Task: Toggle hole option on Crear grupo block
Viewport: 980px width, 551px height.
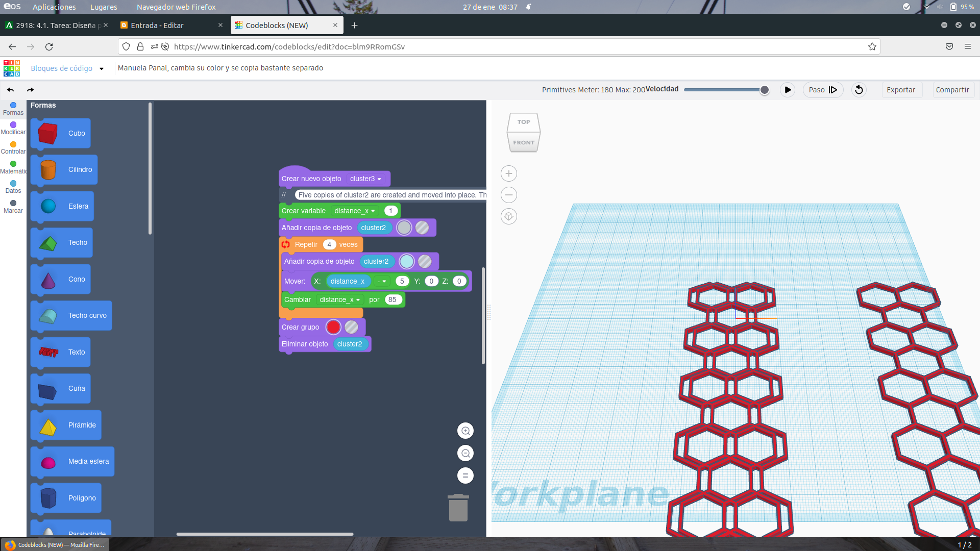Action: pos(351,327)
